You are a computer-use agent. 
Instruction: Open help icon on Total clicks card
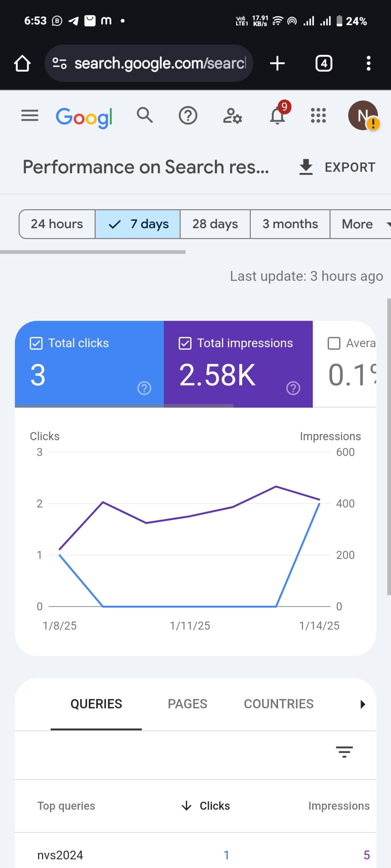coord(144,388)
